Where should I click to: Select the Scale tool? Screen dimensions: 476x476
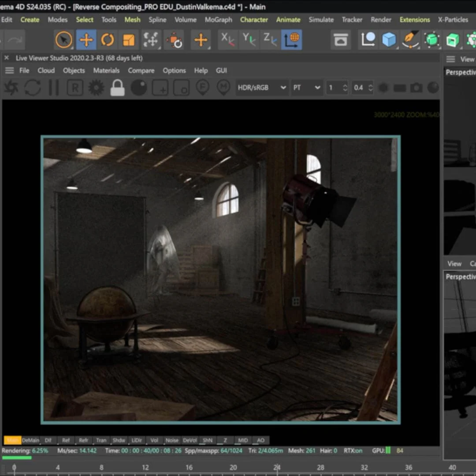tap(129, 40)
